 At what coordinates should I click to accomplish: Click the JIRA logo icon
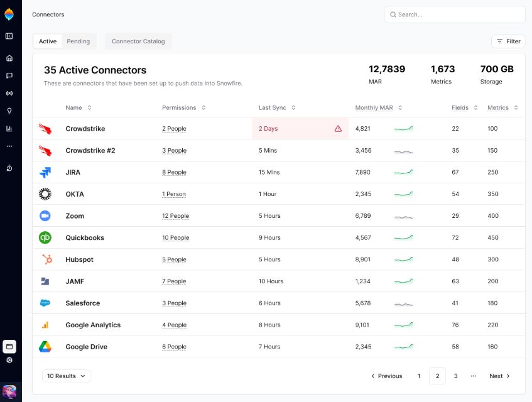[45, 172]
